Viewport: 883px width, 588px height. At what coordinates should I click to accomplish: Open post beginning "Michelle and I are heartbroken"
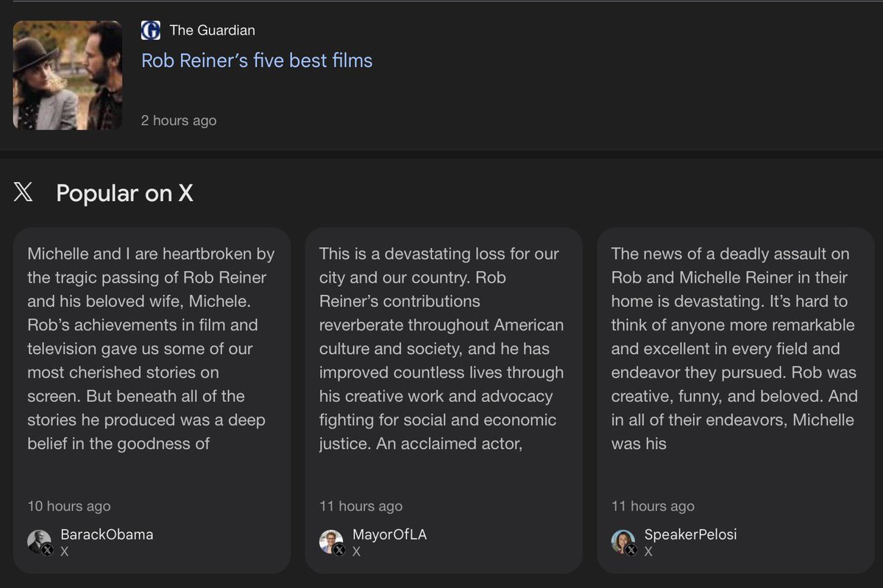coord(151,348)
